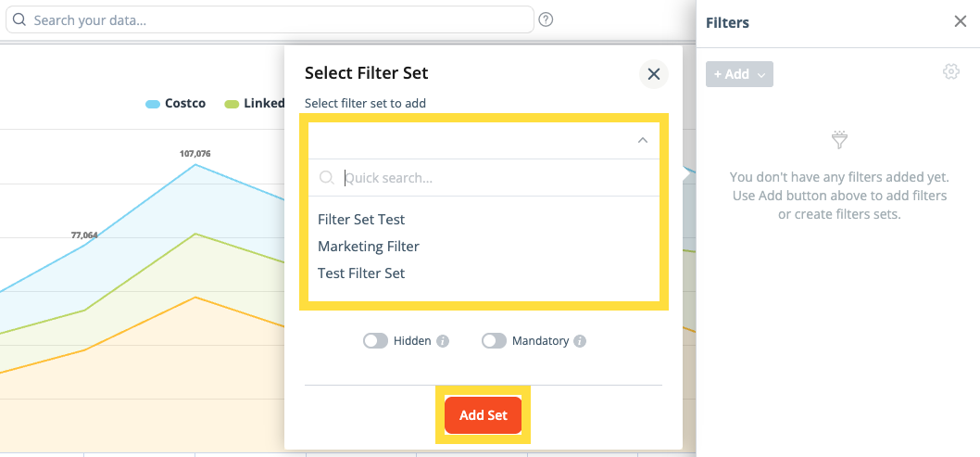The image size is (980, 457).
Task: Click the search magnifier icon in top bar
Action: pos(19,19)
